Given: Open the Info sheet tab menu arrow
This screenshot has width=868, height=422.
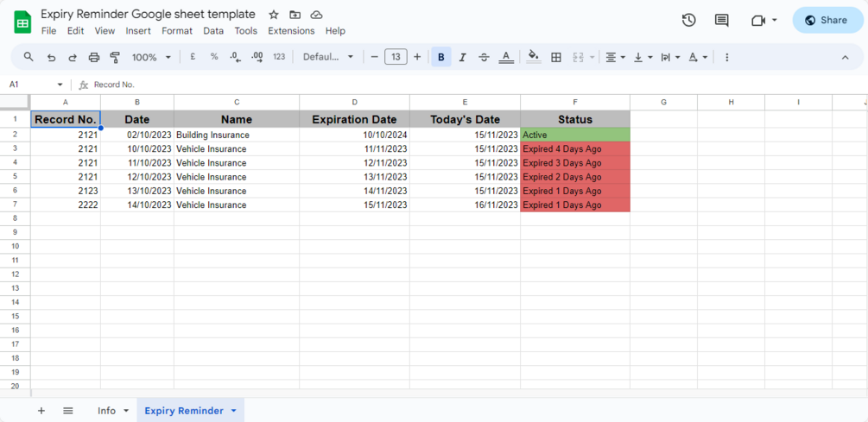Looking at the screenshot, I should pos(125,411).
